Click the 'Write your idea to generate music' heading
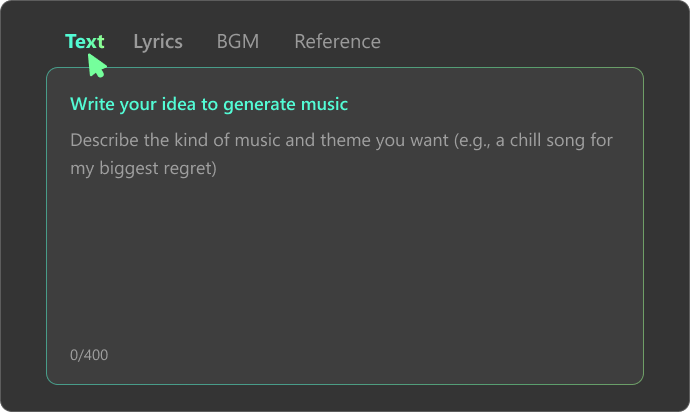 coord(209,104)
